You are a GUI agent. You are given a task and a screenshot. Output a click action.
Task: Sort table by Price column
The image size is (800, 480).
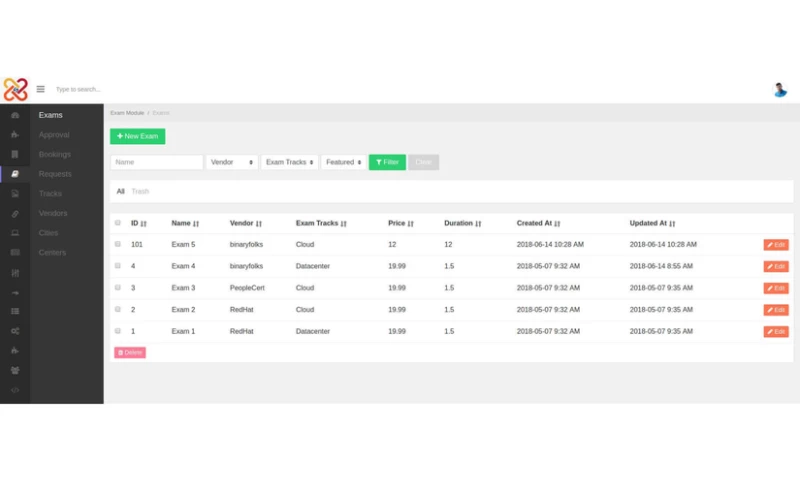[401, 223]
